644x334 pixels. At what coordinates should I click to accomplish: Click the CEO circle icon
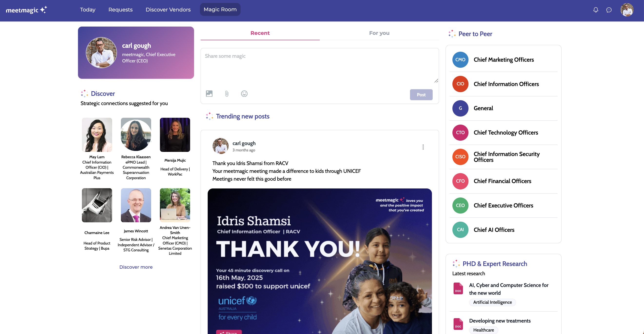(x=460, y=206)
